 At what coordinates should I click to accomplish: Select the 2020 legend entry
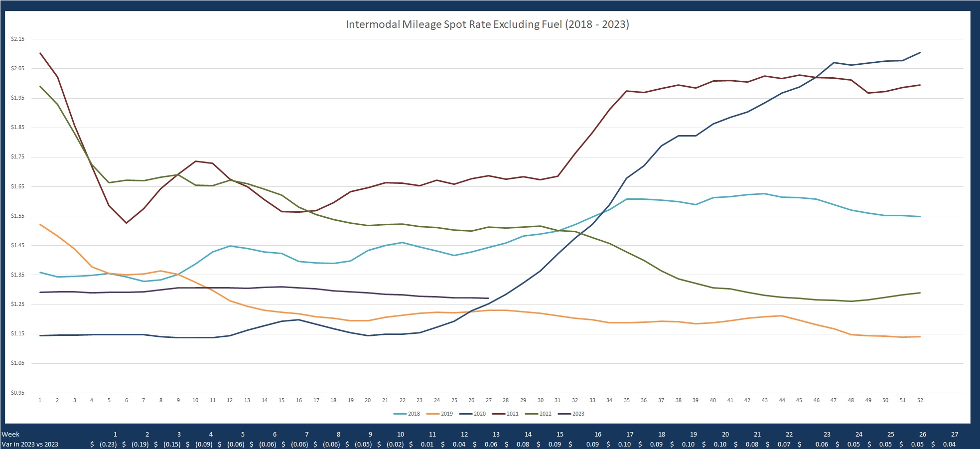point(473,414)
